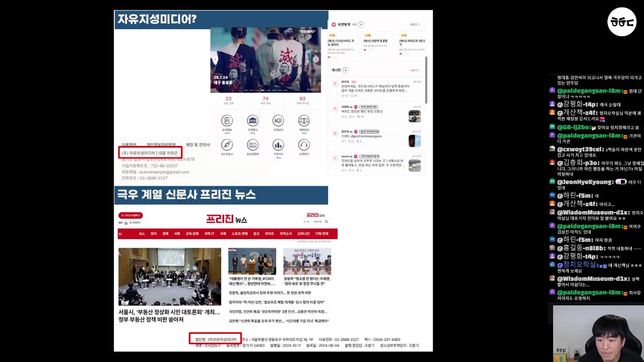Screen dimensions: 644x362
Task: Click the 74 statistic counter
Action: tap(265, 99)
